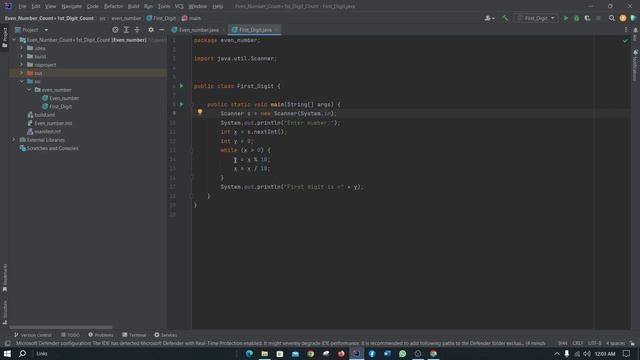Click Expand All in Project panel
Screen dimensions: 640x360
[x=126, y=30]
